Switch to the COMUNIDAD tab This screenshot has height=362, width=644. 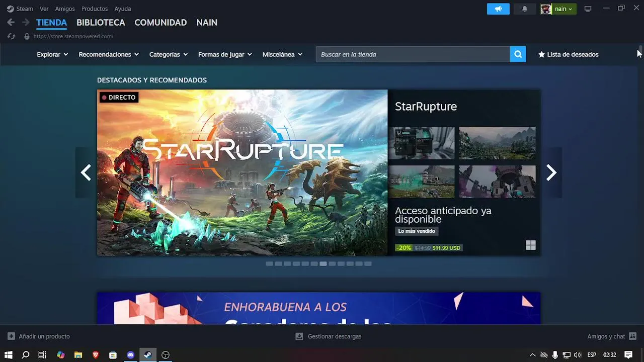coord(160,23)
